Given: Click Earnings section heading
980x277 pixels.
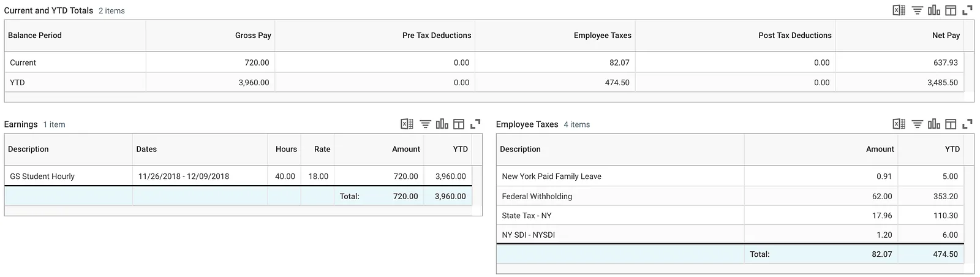Looking at the screenshot, I should pyautogui.click(x=21, y=124).
